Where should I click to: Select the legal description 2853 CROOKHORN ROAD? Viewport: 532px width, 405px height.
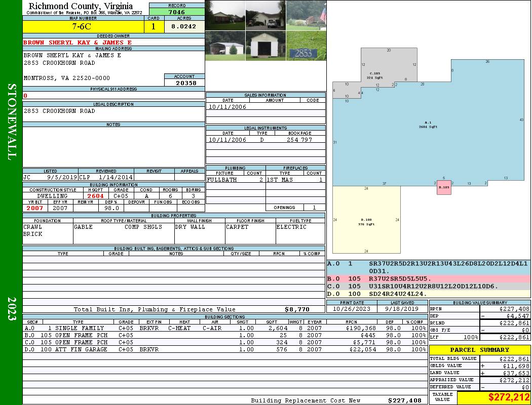pyautogui.click(x=59, y=111)
